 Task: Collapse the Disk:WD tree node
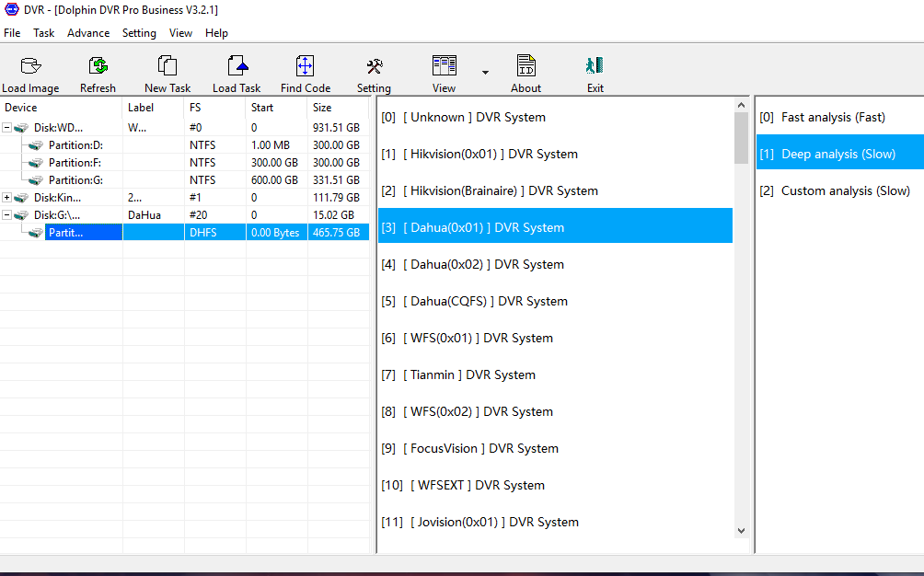(7, 128)
